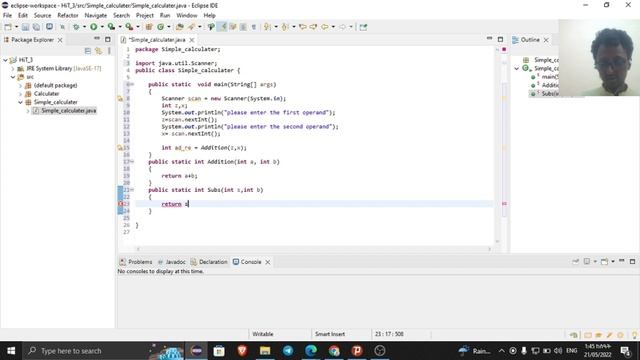The image size is (640, 360).
Task: Click the New Java Package icon
Action: point(149,27)
